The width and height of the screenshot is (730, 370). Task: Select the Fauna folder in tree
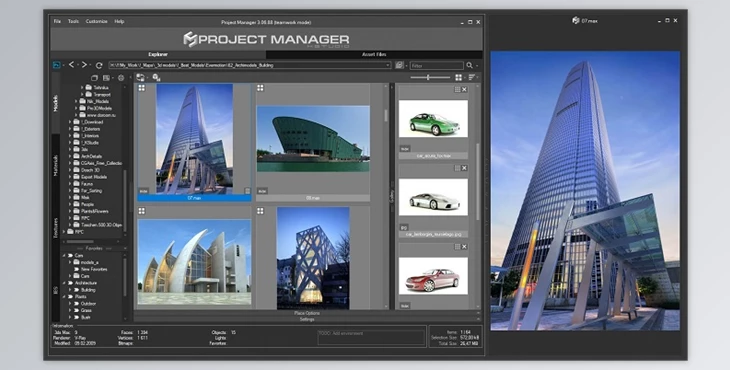[87, 184]
